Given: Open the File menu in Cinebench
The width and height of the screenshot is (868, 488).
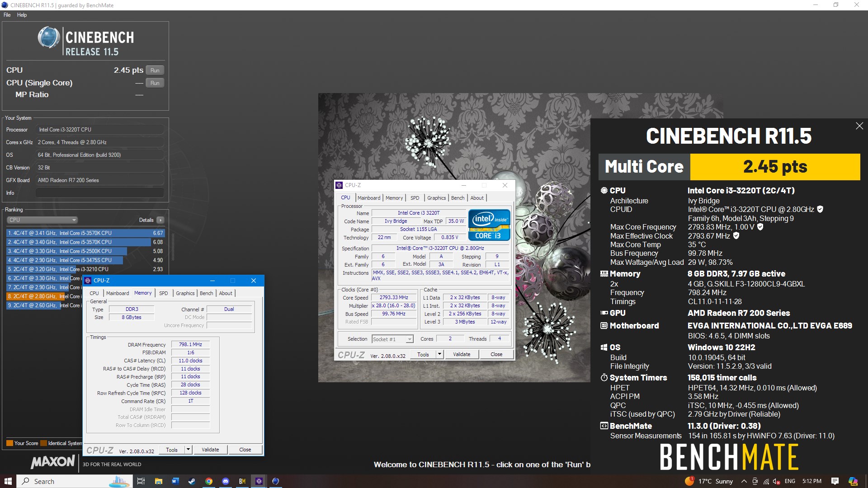Looking at the screenshot, I should click(x=7, y=15).
